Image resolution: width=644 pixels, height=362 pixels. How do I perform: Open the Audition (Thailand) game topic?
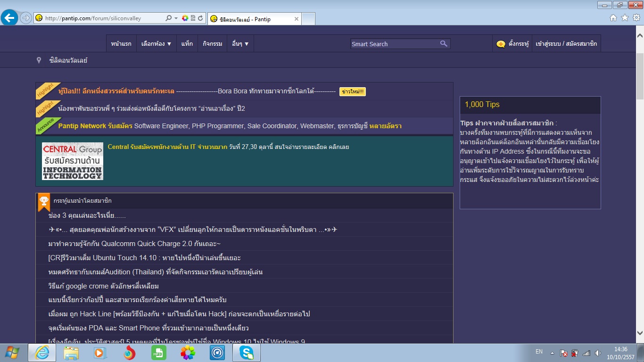[x=156, y=272]
